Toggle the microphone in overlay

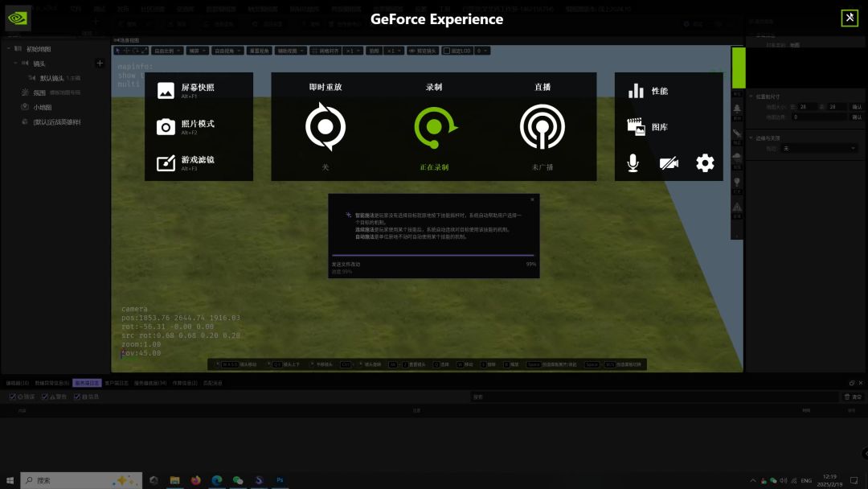[x=633, y=163]
